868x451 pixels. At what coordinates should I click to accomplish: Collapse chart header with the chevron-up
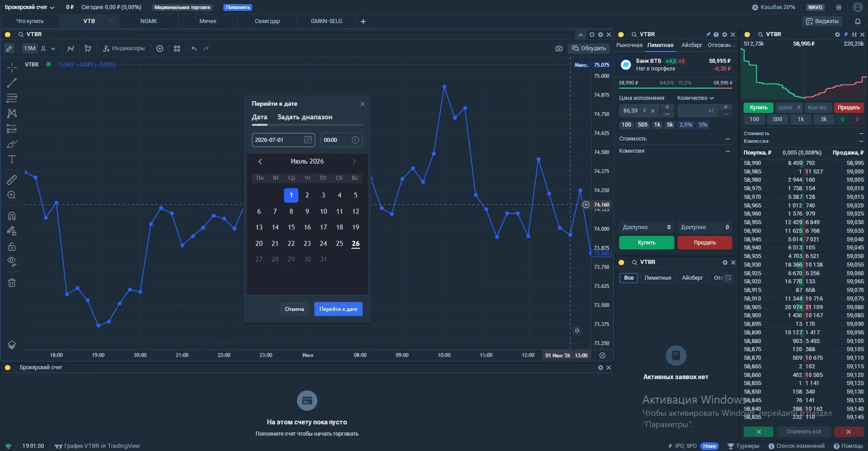coord(580,35)
